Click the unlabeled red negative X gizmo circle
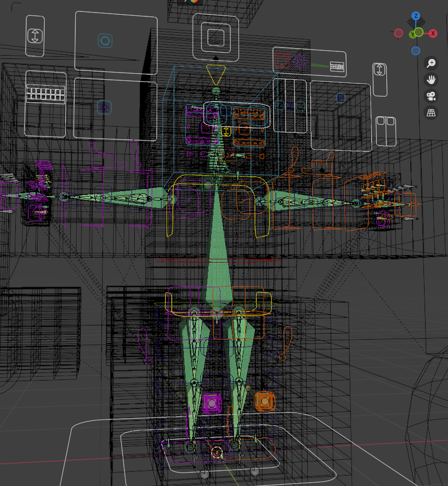The image size is (448, 486). 398,33
